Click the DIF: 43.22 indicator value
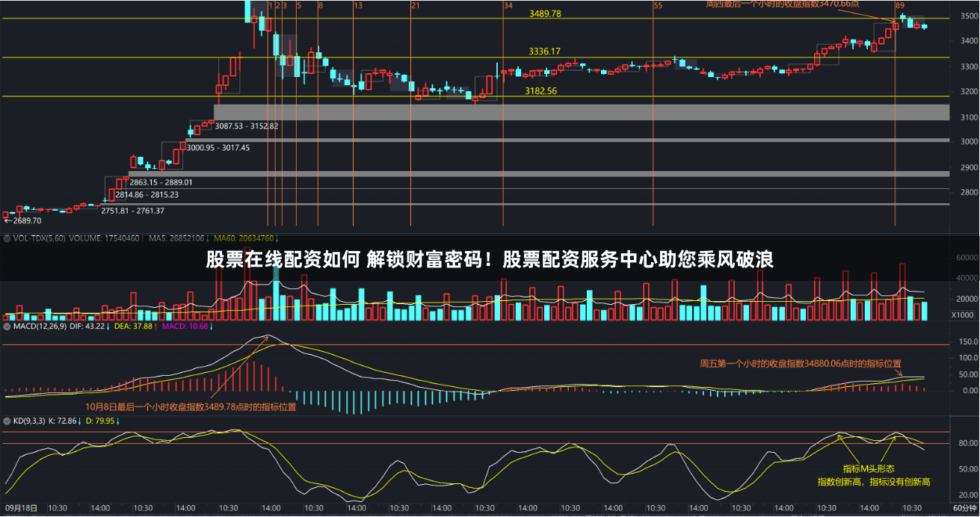This screenshot has height=517, width=980. coord(88,326)
